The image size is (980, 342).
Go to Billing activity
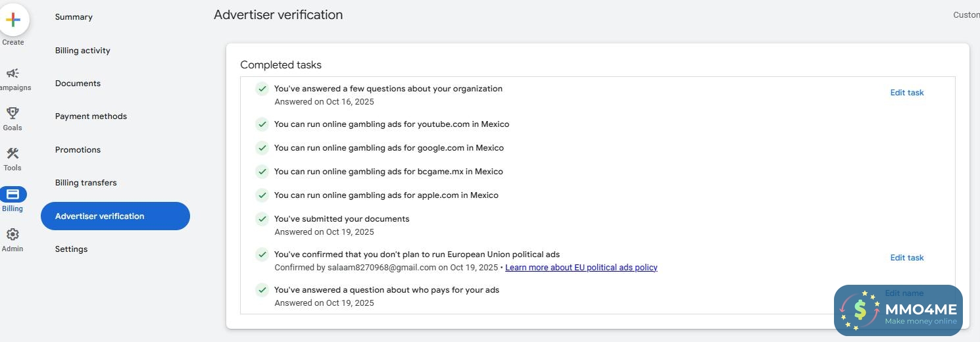click(82, 51)
